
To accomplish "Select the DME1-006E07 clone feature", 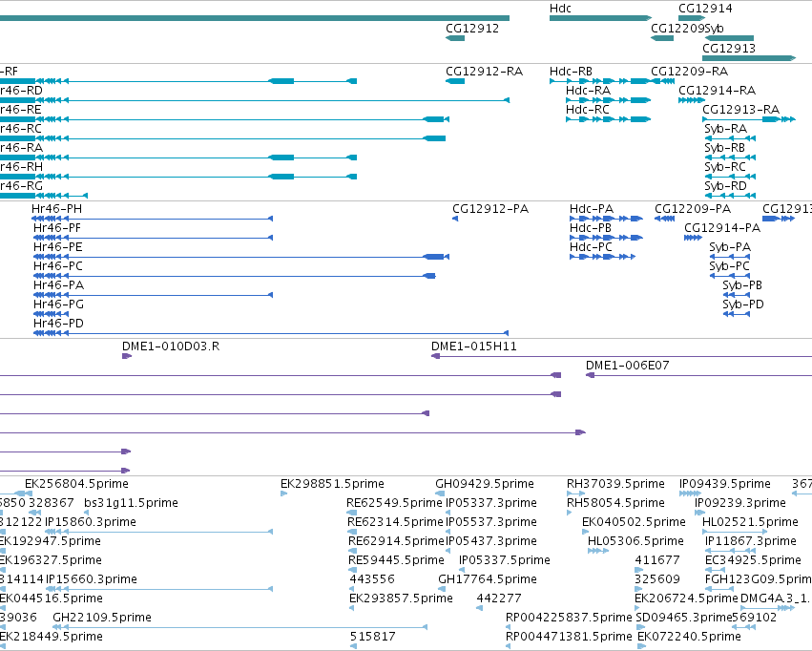I will click(698, 375).
